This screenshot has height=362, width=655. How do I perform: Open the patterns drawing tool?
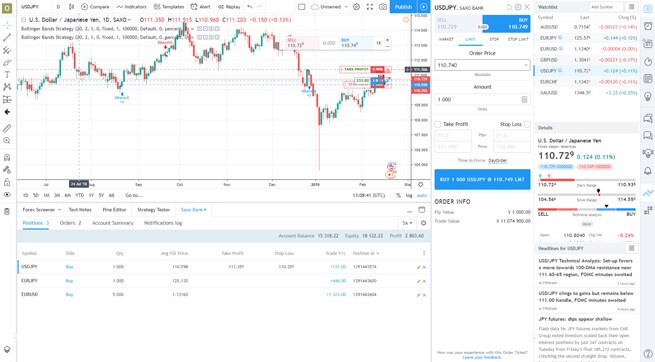[7, 87]
